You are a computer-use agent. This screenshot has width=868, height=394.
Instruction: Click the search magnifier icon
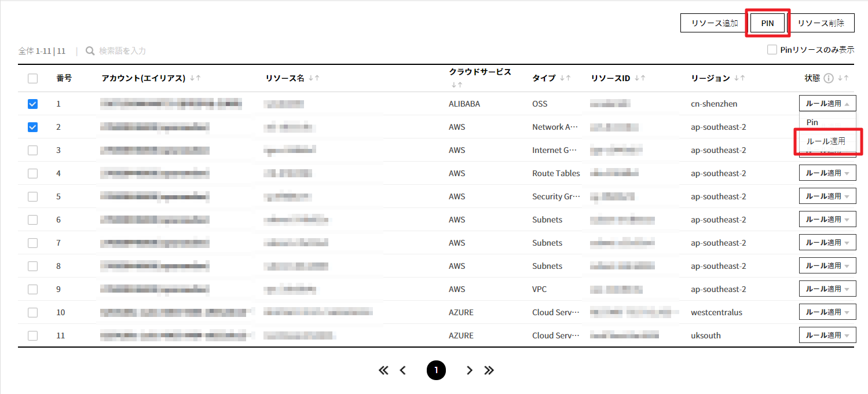point(90,51)
